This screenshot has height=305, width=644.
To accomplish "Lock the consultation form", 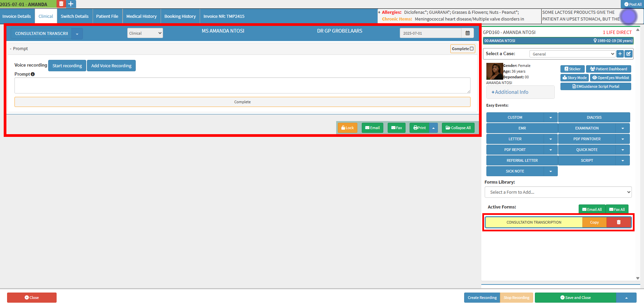I will 348,128.
